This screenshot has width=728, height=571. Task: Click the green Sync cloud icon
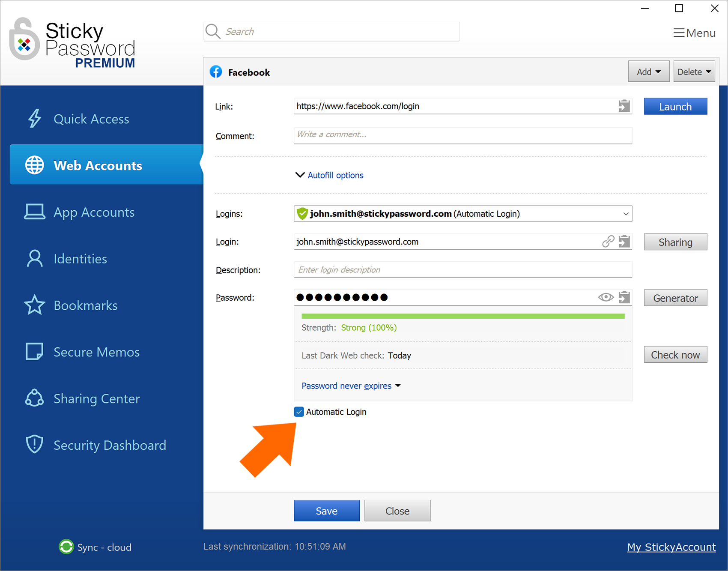(66, 547)
